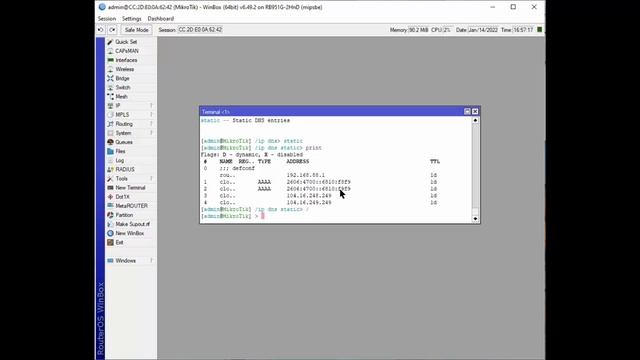Click the TYPE column header in terminal
The width and height of the screenshot is (640, 360).
click(x=264, y=162)
